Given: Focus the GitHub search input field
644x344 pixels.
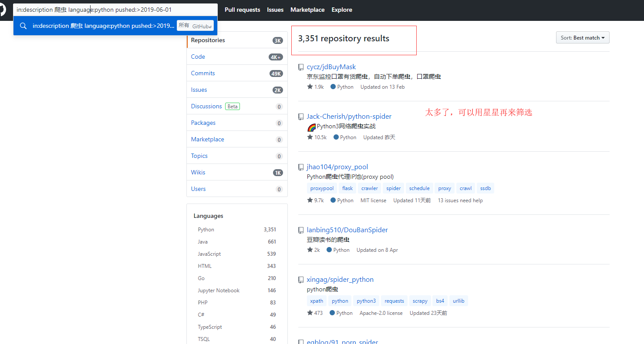Looking at the screenshot, I should pyautogui.click(x=115, y=10).
